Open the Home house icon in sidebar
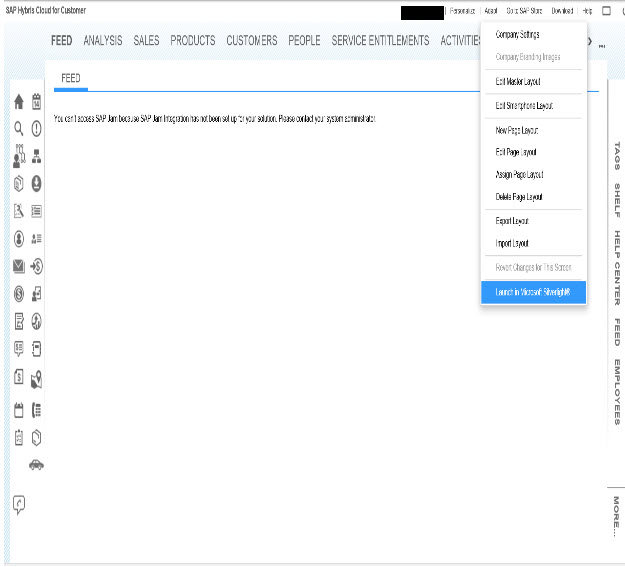Image resolution: width=625 pixels, height=567 pixels. [19, 101]
